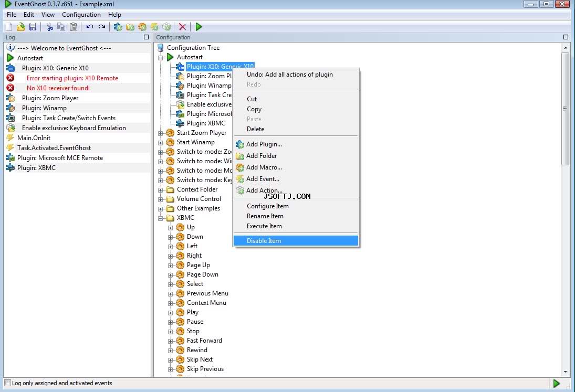
Task: Expand the Start Winamp macro
Action: coord(160,143)
